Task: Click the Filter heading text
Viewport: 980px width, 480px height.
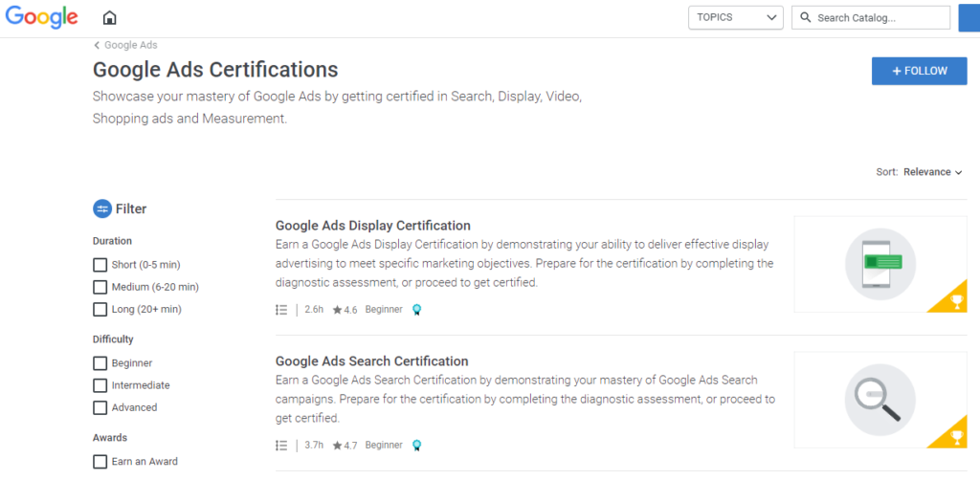Action: click(x=131, y=209)
